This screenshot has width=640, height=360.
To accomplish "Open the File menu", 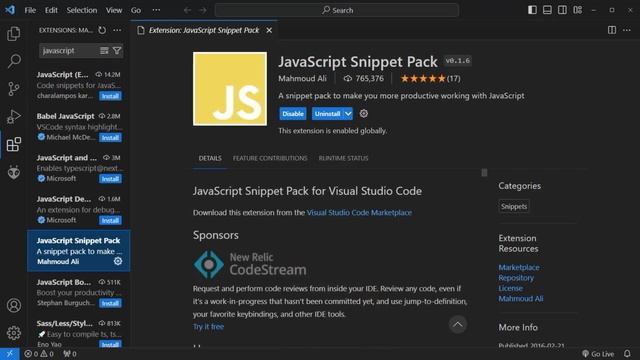I will click(30, 10).
